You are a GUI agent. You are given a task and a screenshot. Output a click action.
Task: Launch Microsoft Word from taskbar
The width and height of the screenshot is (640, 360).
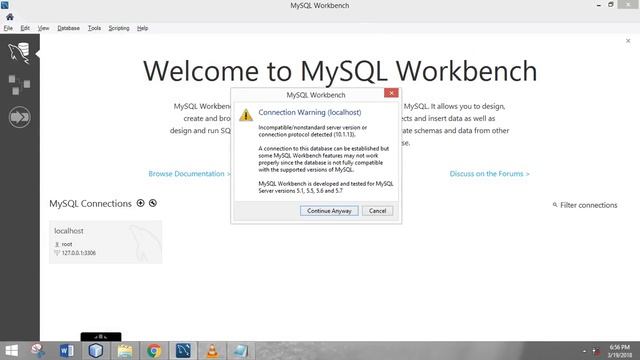(67, 351)
